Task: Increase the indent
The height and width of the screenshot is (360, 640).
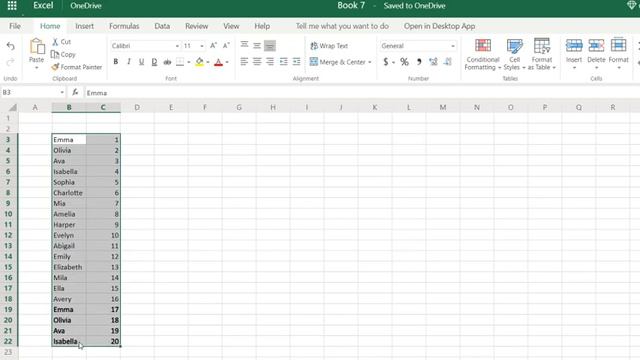Action: (x=297, y=62)
